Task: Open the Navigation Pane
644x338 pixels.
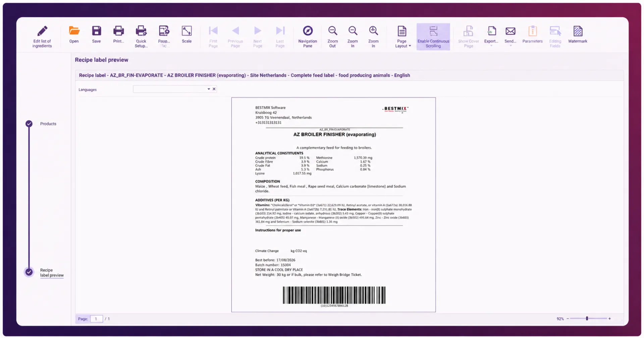Action: 308,37
